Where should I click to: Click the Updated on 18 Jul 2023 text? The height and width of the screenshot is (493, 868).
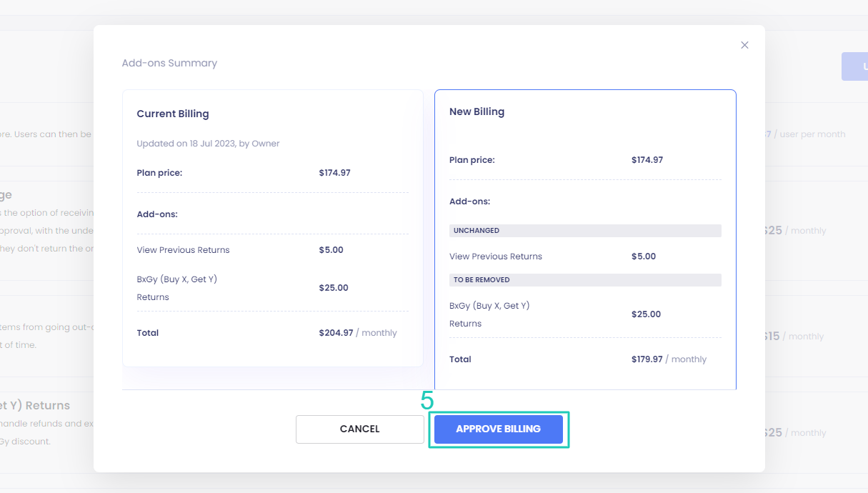click(208, 144)
